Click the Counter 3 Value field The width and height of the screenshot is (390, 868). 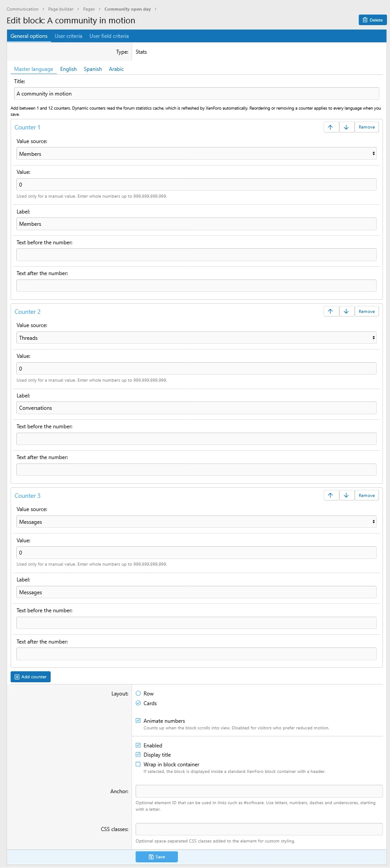[x=196, y=552]
